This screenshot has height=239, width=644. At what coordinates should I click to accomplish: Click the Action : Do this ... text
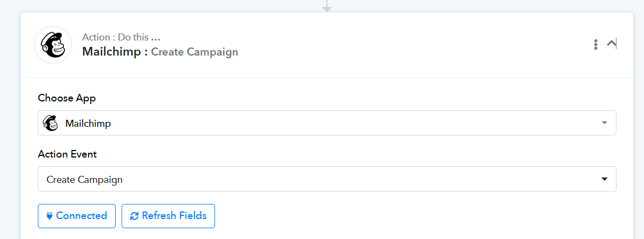coord(121,37)
